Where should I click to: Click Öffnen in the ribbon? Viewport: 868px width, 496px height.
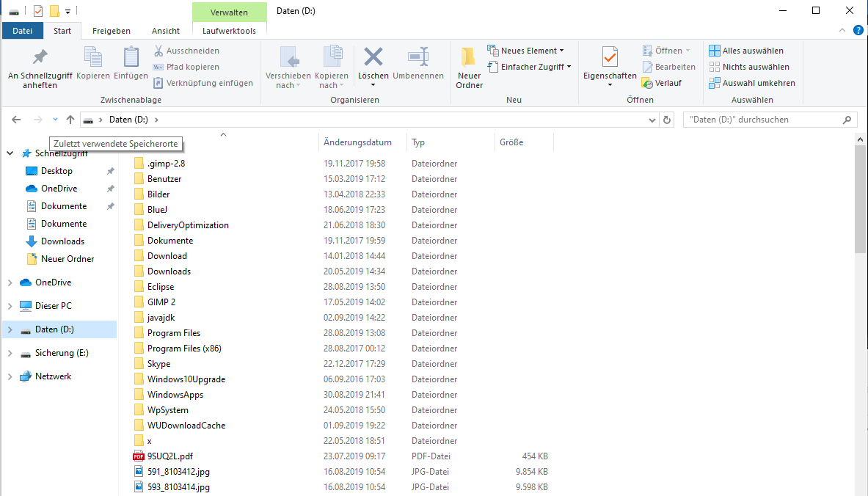666,51
